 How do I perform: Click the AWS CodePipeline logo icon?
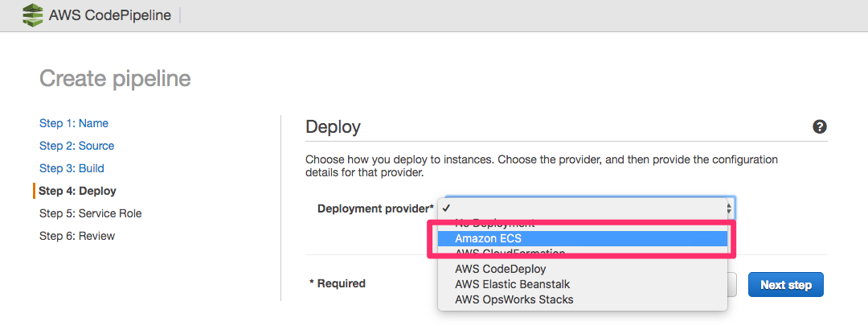[x=33, y=15]
